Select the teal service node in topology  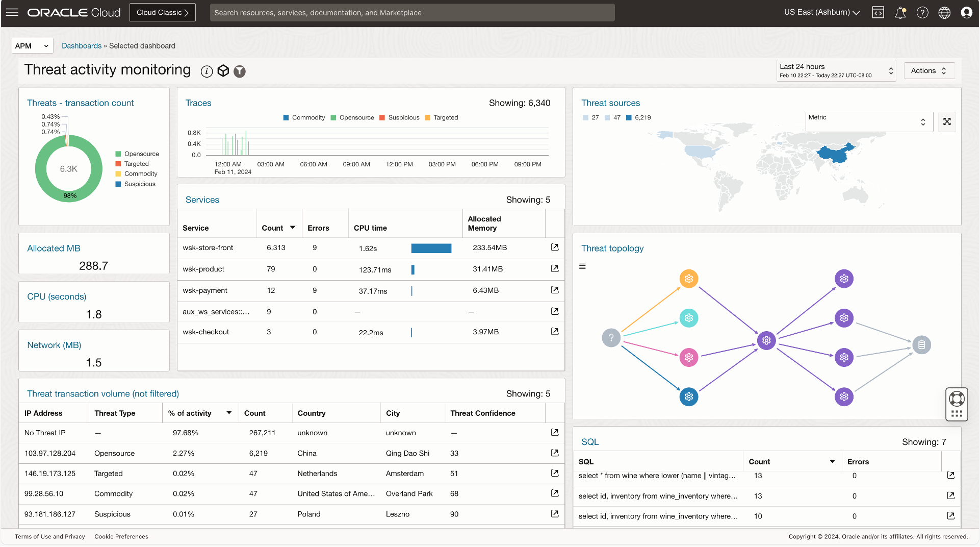pyautogui.click(x=689, y=318)
